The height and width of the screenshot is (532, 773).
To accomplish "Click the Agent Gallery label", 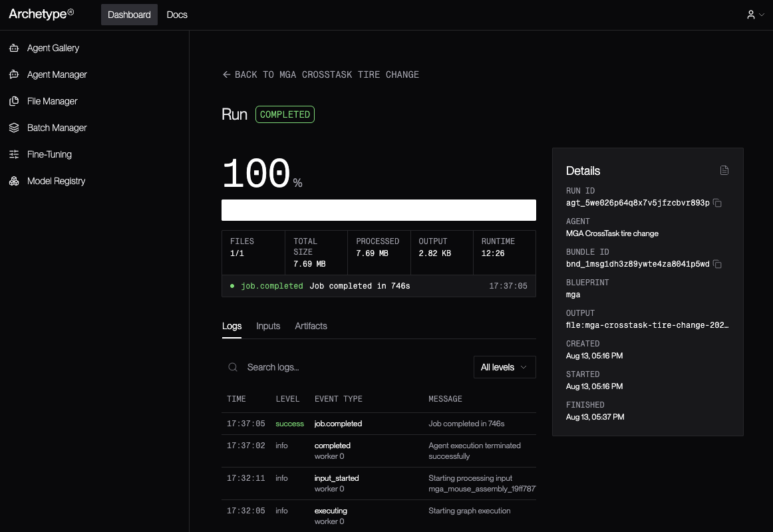I will [x=53, y=48].
